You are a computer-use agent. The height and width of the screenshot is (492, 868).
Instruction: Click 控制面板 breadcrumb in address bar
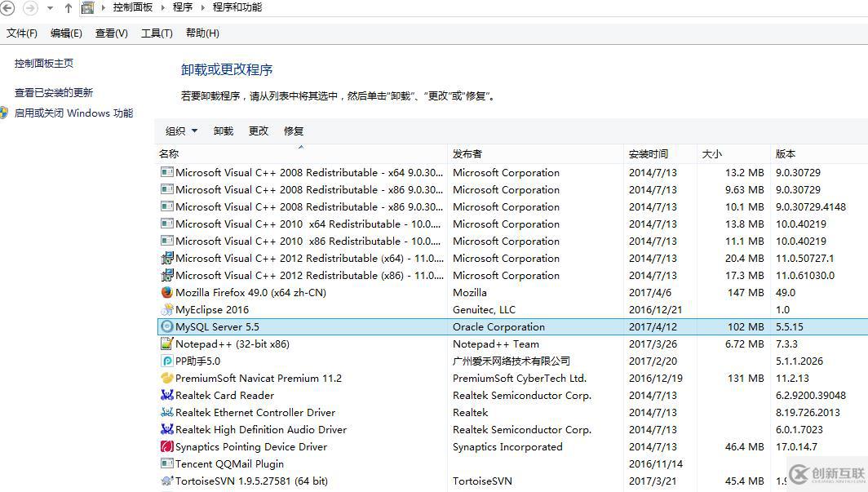coord(133,7)
